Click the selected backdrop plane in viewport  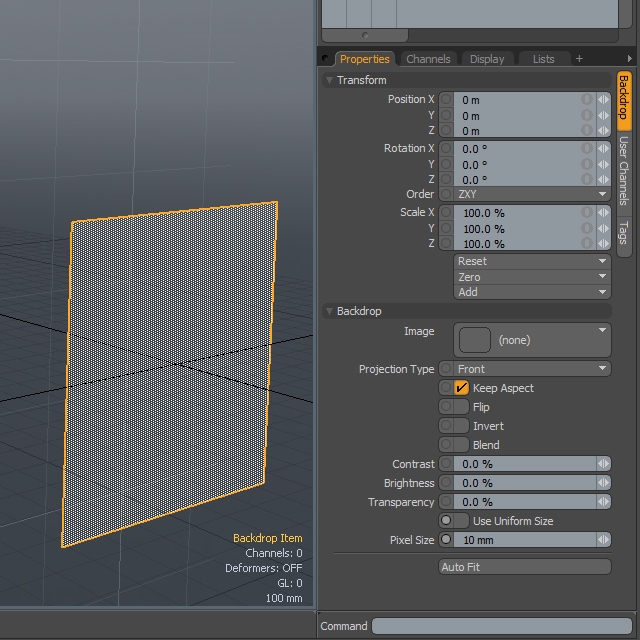(168, 373)
